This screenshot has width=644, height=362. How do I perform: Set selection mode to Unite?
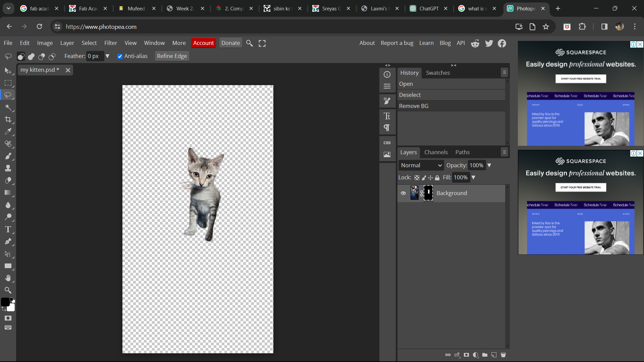(x=31, y=56)
